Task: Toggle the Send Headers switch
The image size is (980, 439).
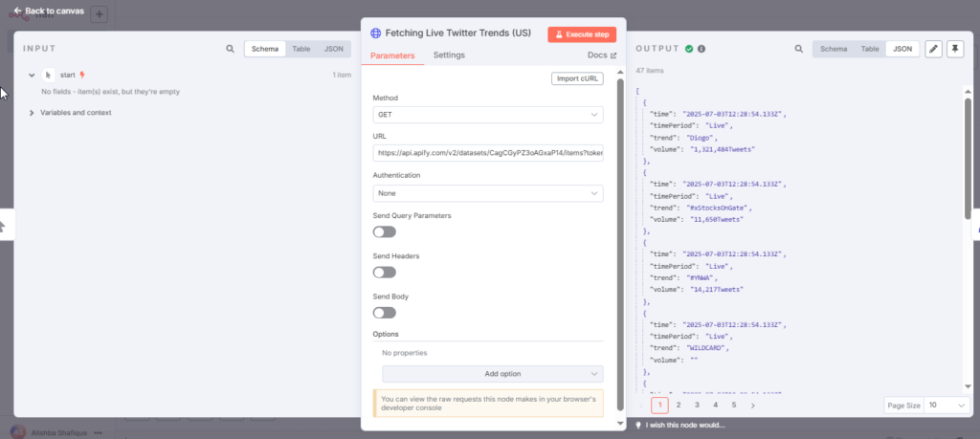Action: point(385,273)
